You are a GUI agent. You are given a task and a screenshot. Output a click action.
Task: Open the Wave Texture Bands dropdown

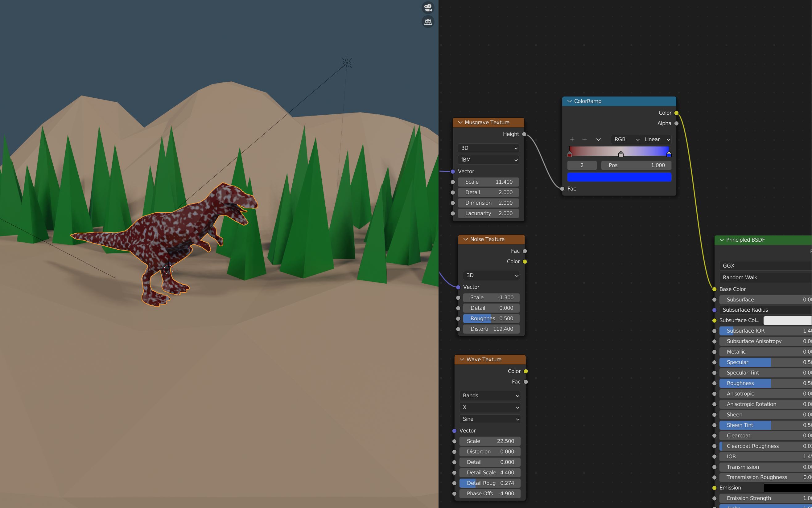pyautogui.click(x=490, y=395)
